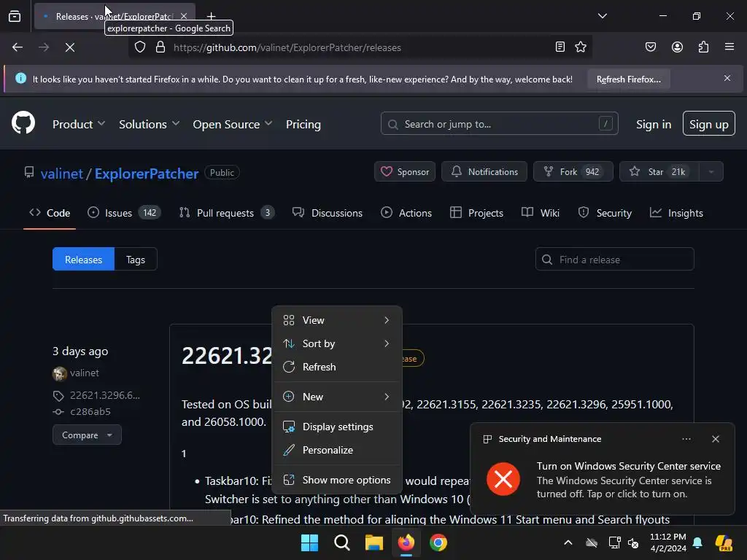The image size is (747, 560).
Task: Click the Fork 942 button
Action: coord(573,171)
